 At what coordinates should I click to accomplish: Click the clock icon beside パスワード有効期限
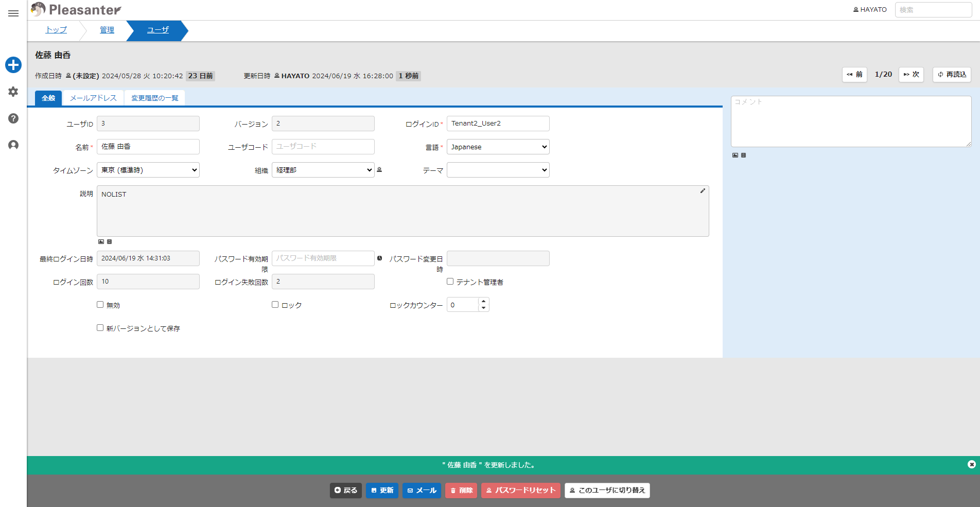(380, 258)
